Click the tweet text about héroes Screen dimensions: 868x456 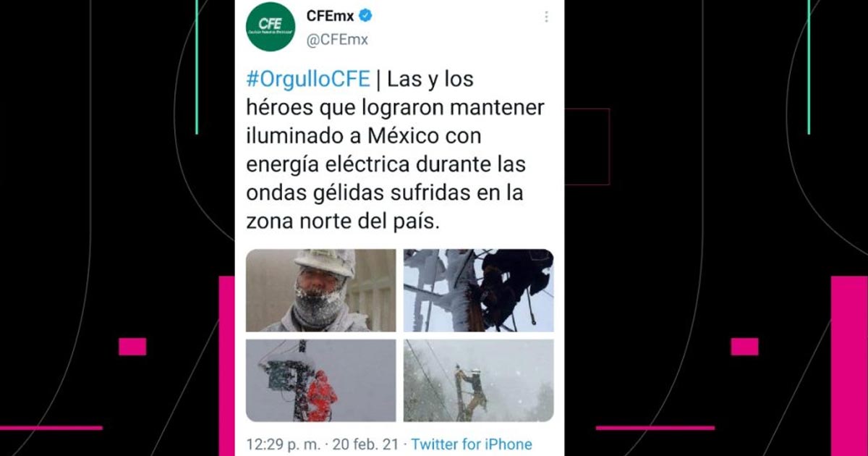395,150
